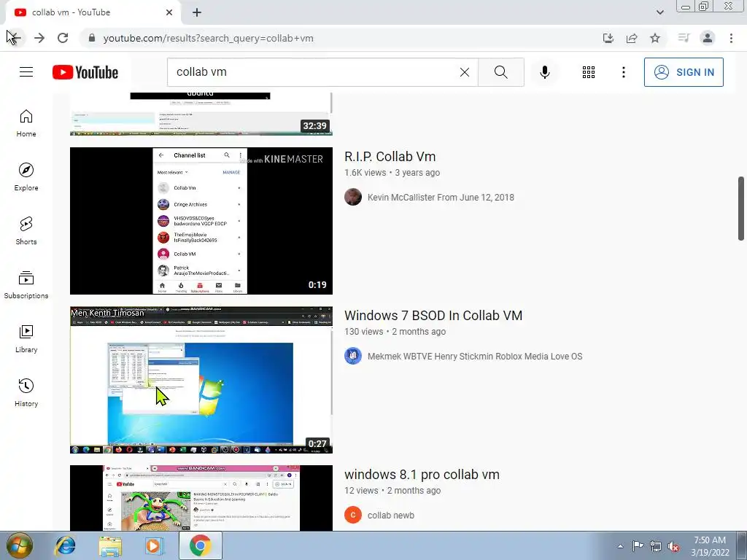Visit the 'collab newb' channel name

(391, 516)
